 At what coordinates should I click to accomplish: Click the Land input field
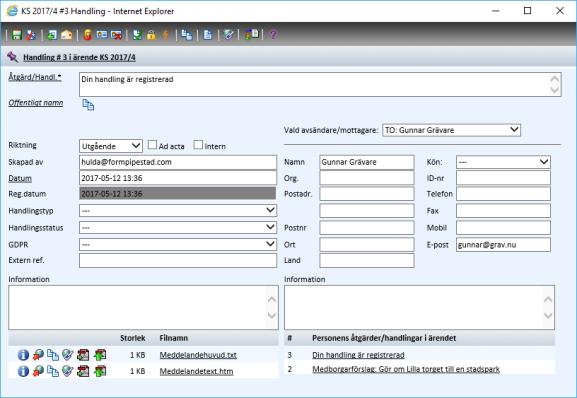coord(367,260)
